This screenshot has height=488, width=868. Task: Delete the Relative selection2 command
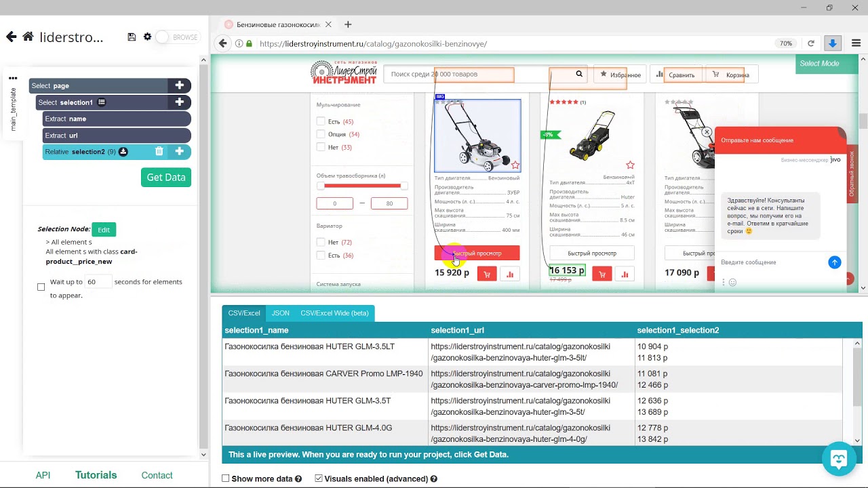(x=159, y=152)
